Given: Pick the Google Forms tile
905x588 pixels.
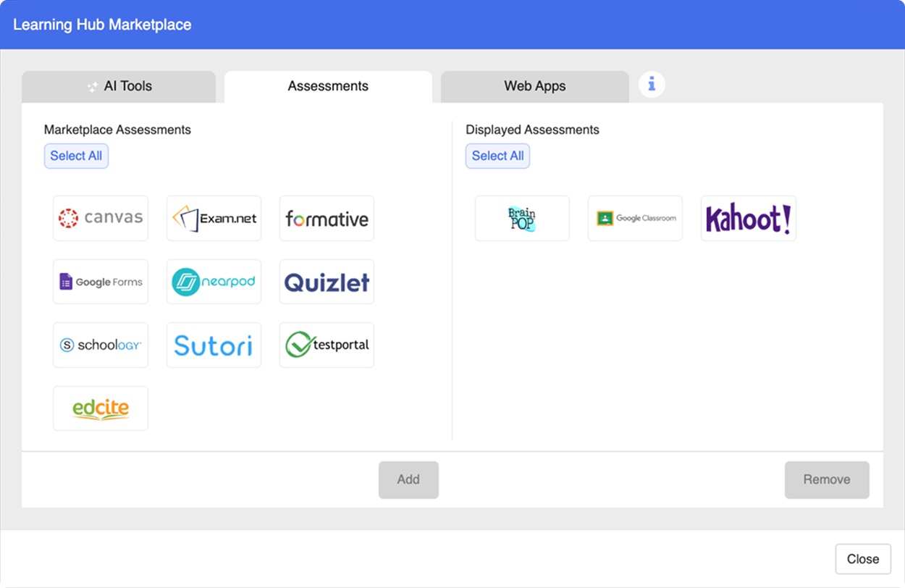Looking at the screenshot, I should pos(101,282).
